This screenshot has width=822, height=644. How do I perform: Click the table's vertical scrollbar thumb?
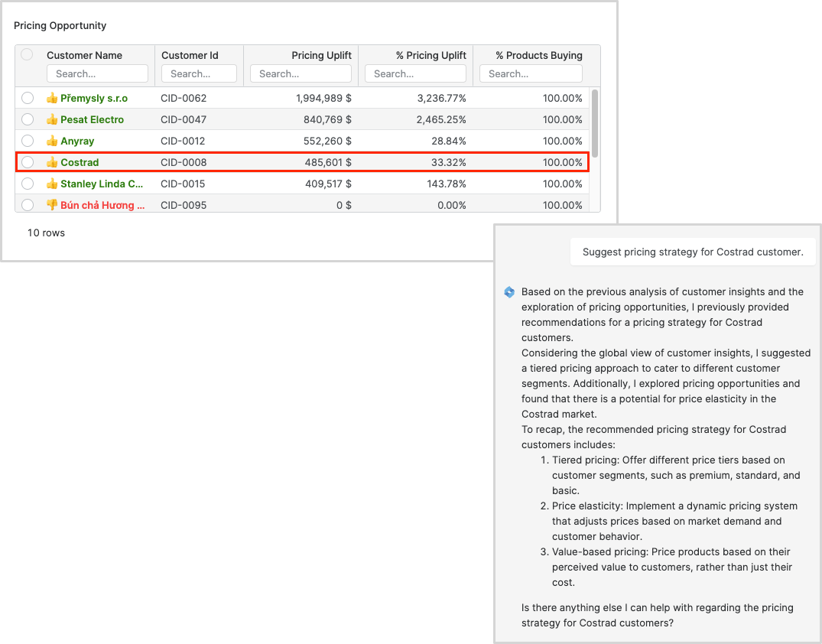(x=595, y=122)
